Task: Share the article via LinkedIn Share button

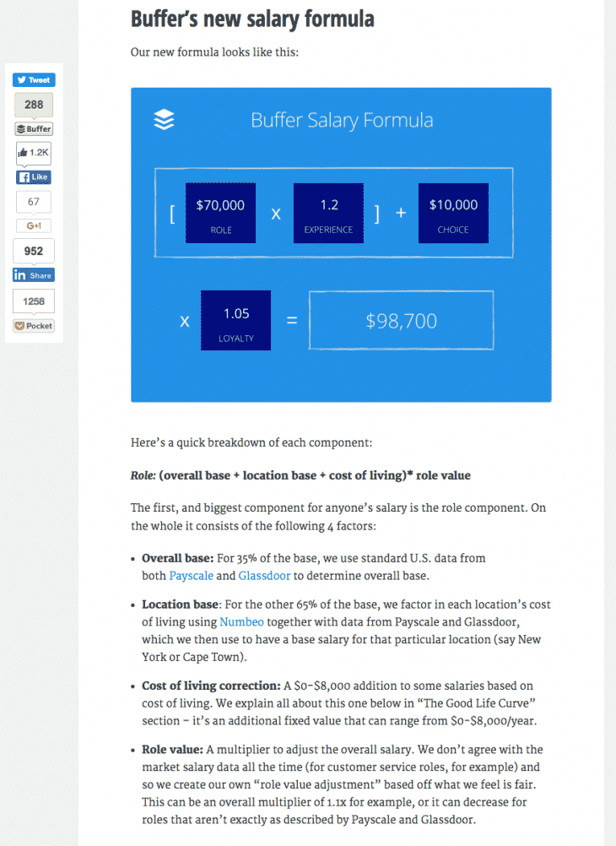Action: pos(34,275)
